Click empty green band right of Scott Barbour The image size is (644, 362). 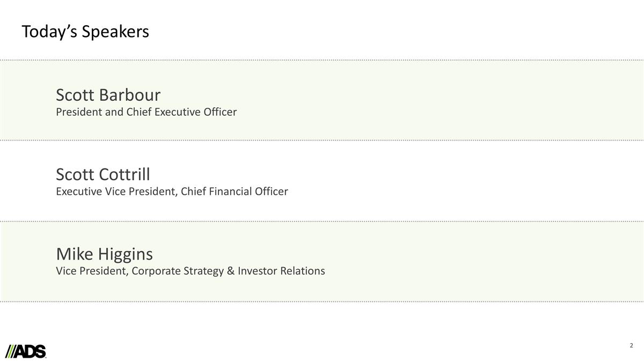click(x=429, y=100)
